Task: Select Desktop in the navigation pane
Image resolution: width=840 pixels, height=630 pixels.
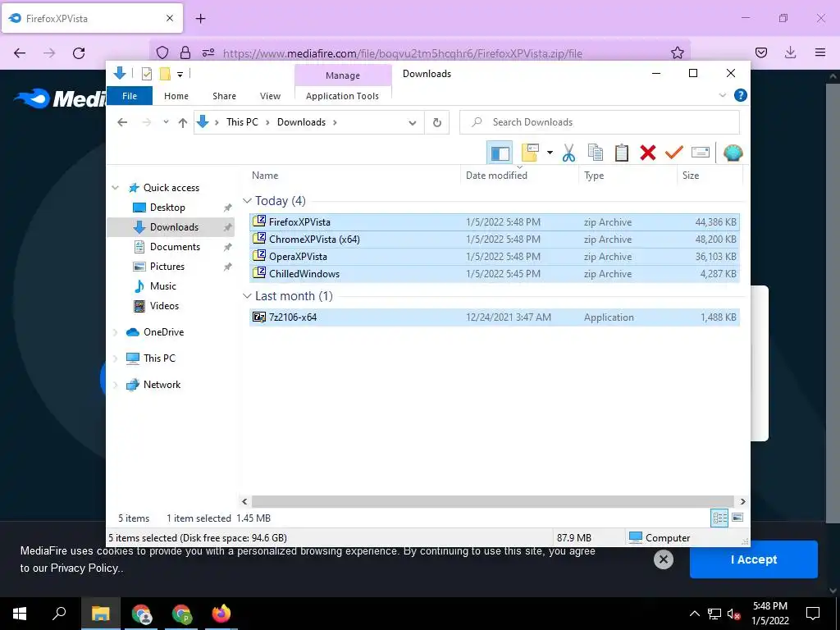Action: point(167,208)
